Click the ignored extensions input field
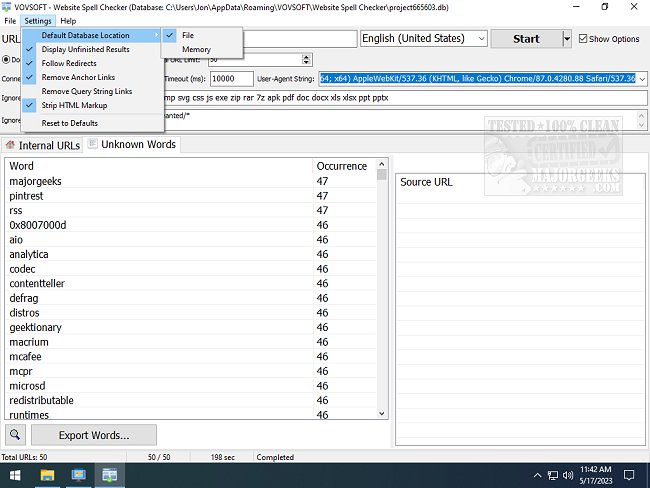 405,98
